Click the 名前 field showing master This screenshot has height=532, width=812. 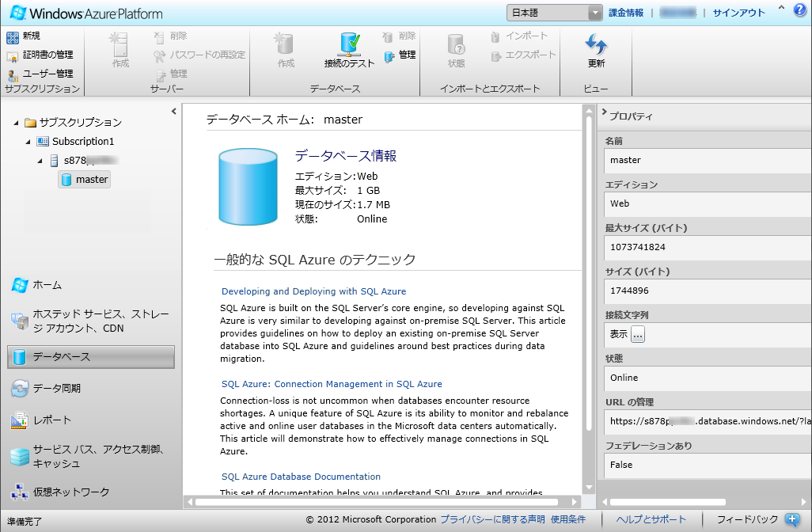click(x=708, y=161)
